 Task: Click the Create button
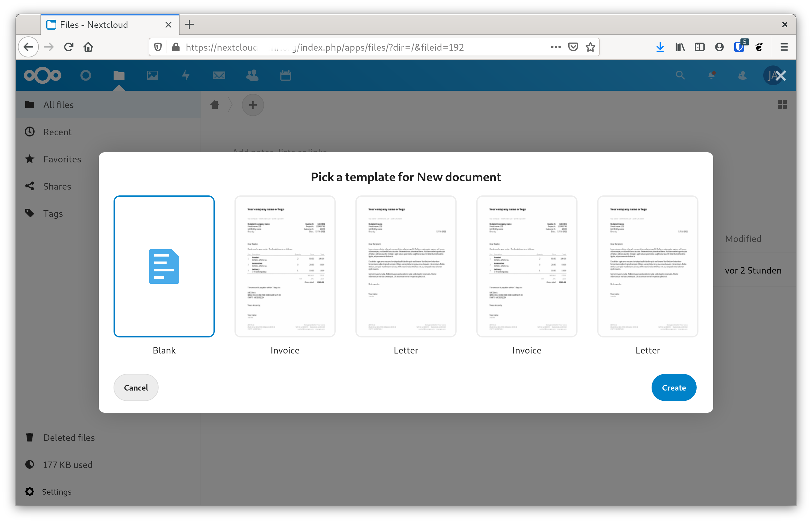click(673, 387)
